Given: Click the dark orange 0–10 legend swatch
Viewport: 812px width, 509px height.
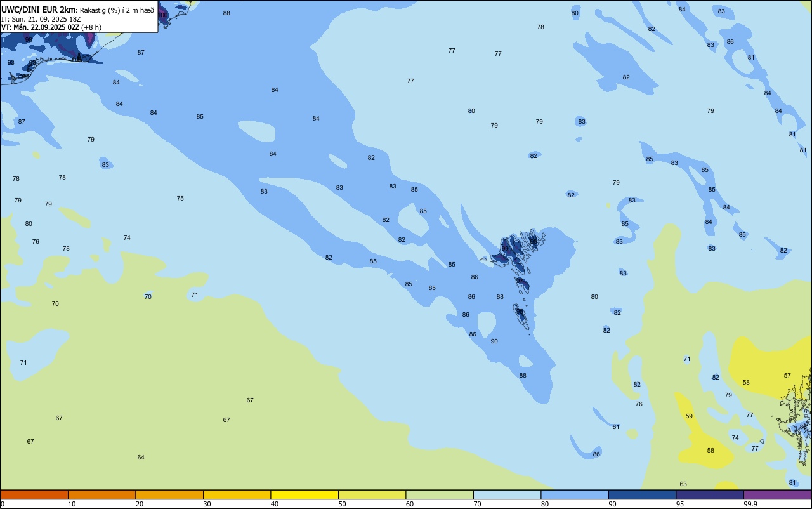Looking at the screenshot, I should pyautogui.click(x=34, y=494).
